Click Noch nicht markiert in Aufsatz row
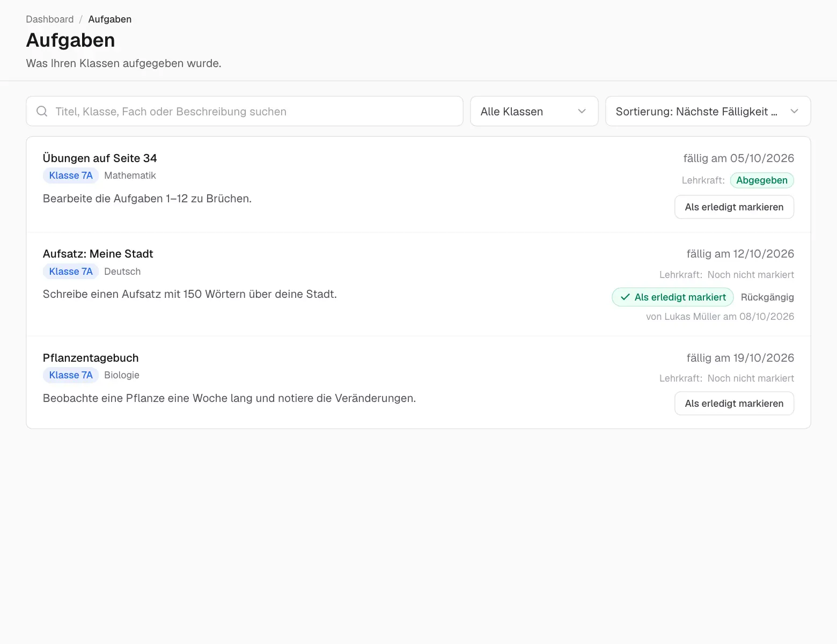 coord(751,275)
